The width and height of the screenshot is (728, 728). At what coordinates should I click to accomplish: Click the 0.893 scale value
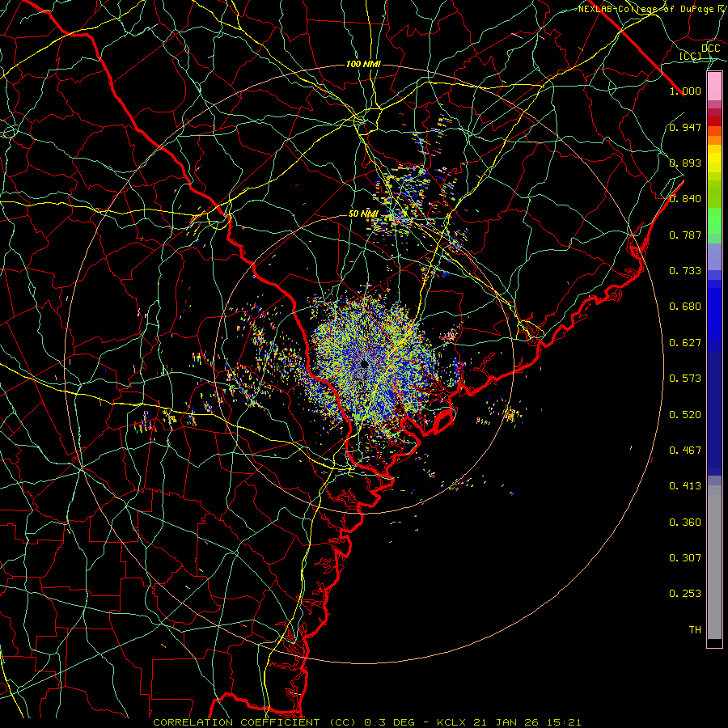(685, 163)
